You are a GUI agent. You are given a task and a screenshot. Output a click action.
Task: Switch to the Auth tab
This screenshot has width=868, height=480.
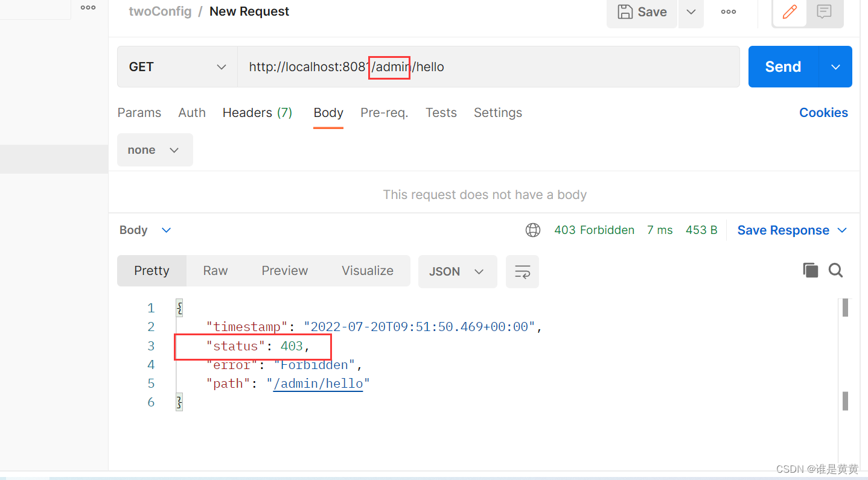(192, 113)
